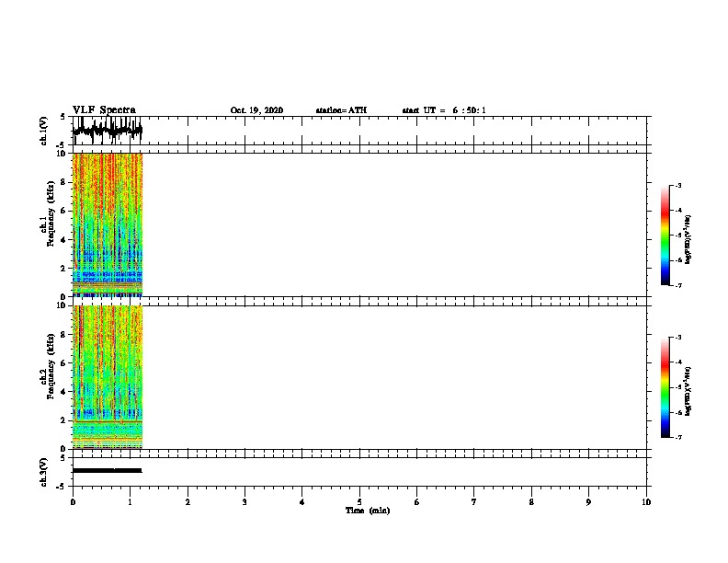The image size is (728, 563).
Task: Click the log(PSD) label beside ch.2 color bar
Action: coord(688,391)
